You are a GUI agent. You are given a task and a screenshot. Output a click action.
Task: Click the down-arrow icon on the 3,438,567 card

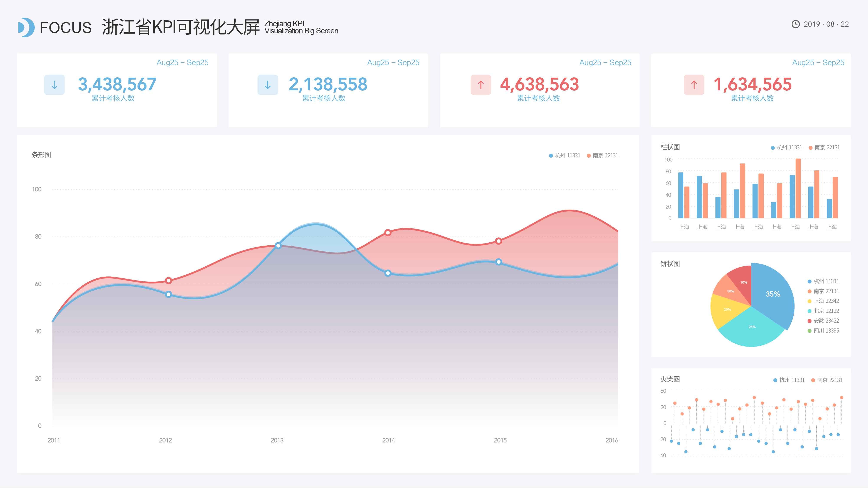point(54,85)
